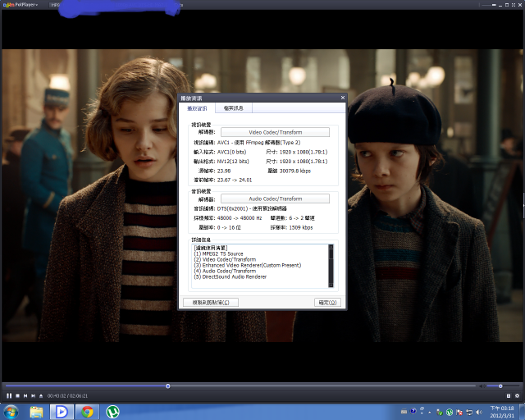This screenshot has height=420, width=525.
Task: Open the Video Codec/Transform button
Action: coord(276,132)
